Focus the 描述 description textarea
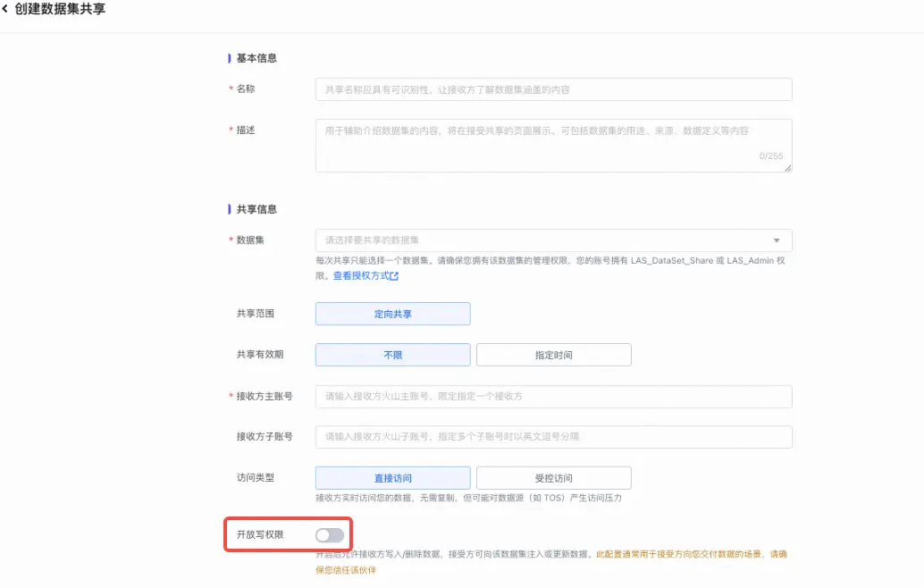 553,146
